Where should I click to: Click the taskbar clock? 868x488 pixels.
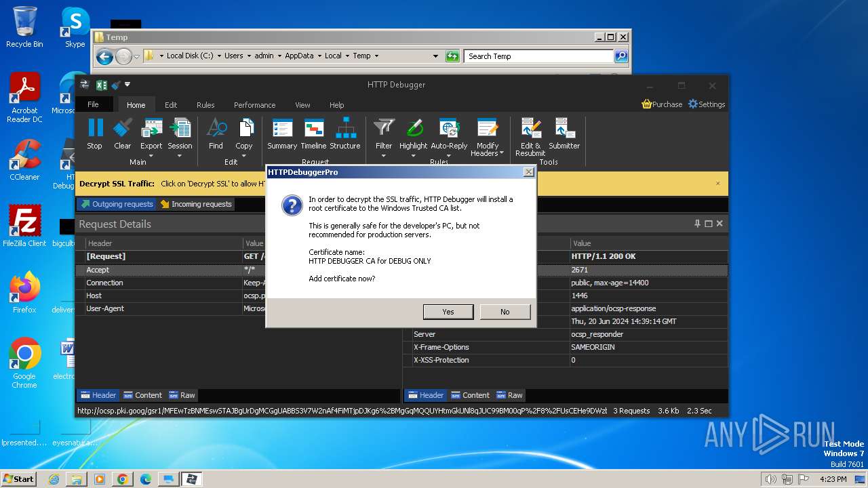pos(833,479)
